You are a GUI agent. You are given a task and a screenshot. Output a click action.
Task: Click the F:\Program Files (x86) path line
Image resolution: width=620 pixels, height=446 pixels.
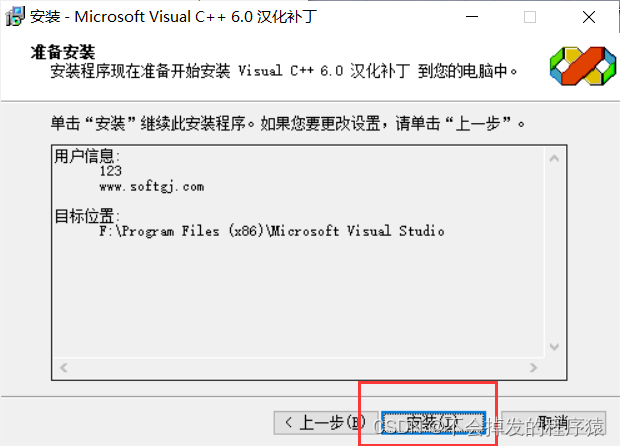[x=272, y=231]
